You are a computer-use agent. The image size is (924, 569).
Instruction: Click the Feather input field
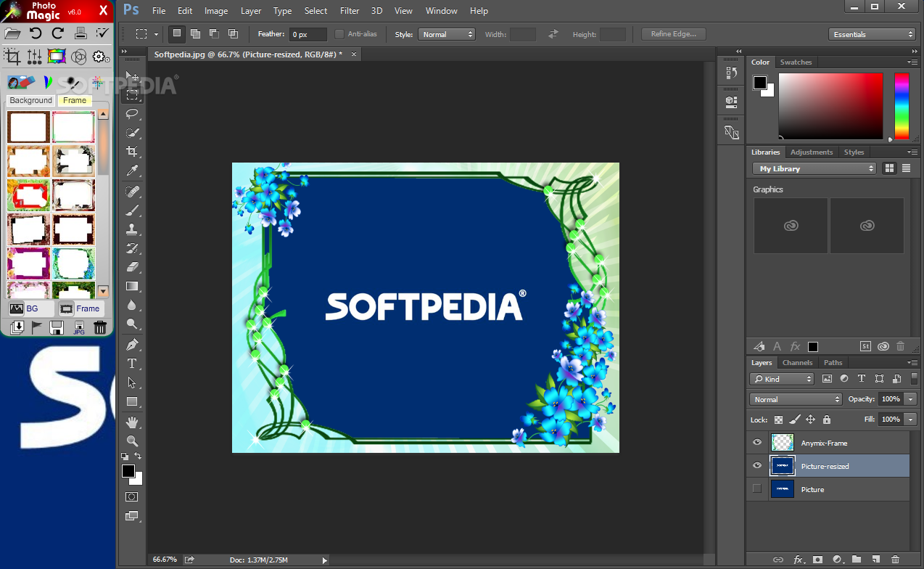coord(308,34)
